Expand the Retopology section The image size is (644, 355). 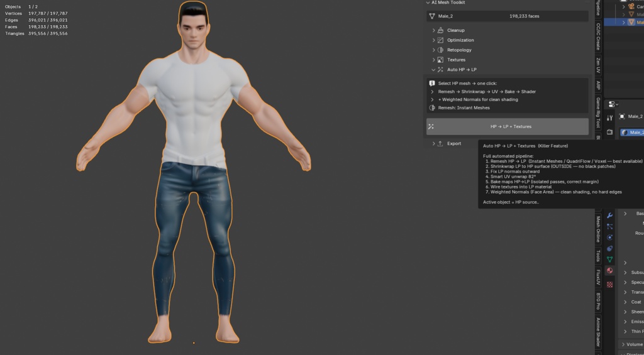(x=433, y=50)
